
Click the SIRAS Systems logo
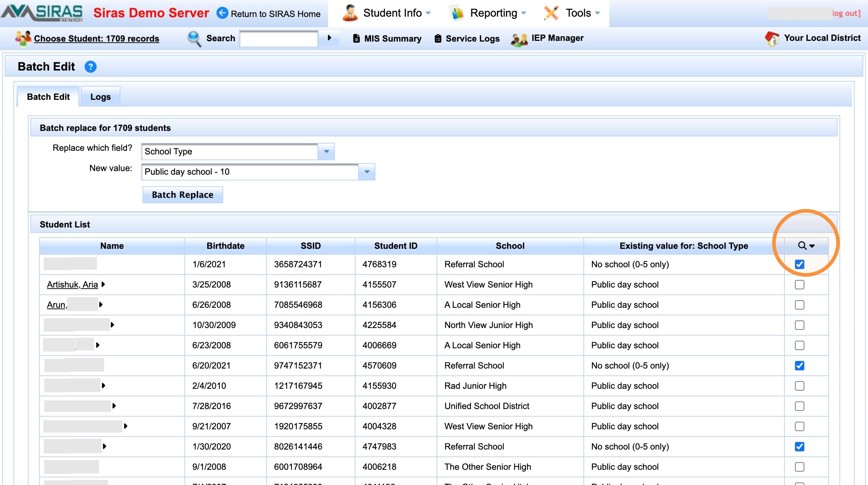(x=42, y=13)
